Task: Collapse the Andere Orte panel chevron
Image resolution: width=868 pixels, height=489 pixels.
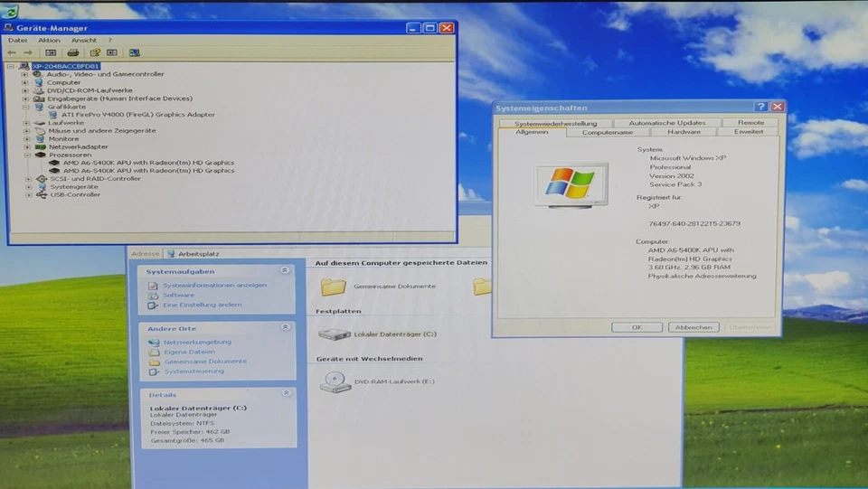Action: tap(286, 327)
